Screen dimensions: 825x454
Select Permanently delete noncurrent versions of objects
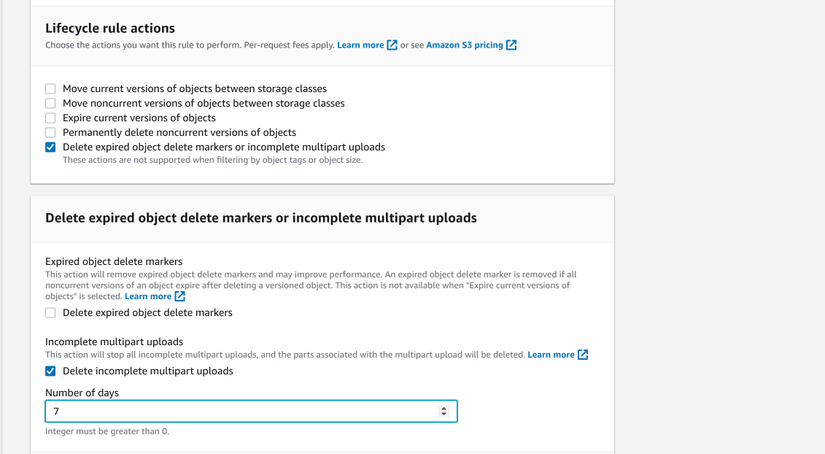tap(50, 132)
